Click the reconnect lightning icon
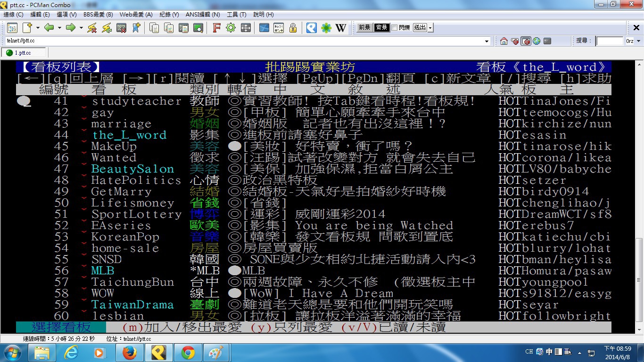Viewport: 644px width, 362px height. pyautogui.click(x=107, y=28)
